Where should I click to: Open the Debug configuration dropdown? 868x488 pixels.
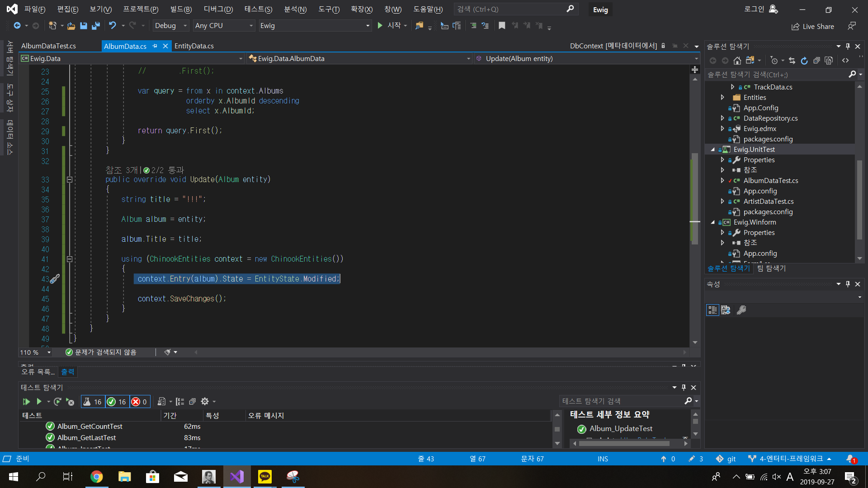click(170, 26)
